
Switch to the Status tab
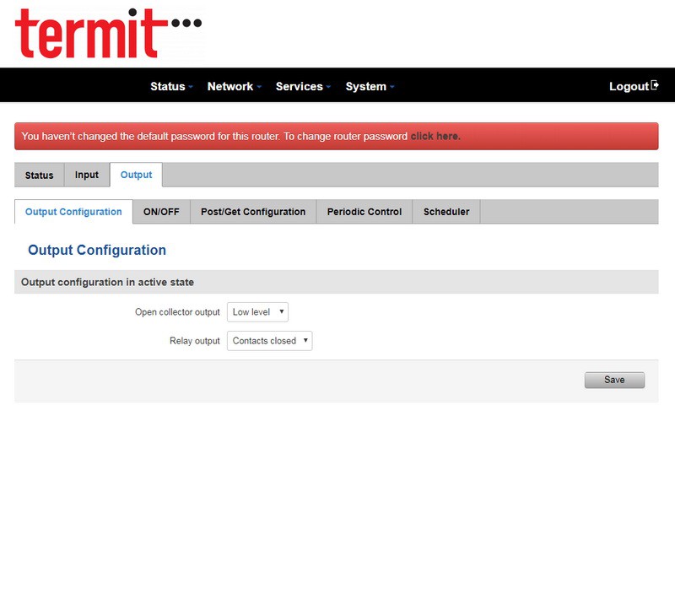pos(39,176)
